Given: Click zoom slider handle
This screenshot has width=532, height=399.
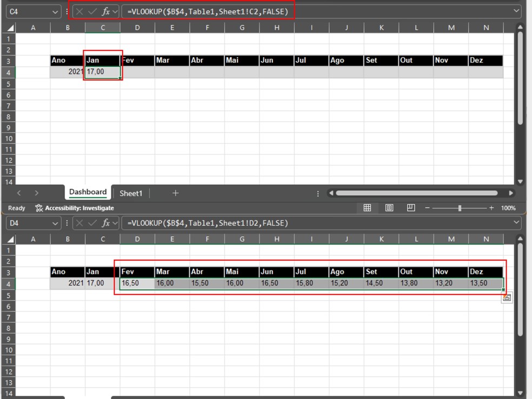Looking at the screenshot, I should 460,208.
